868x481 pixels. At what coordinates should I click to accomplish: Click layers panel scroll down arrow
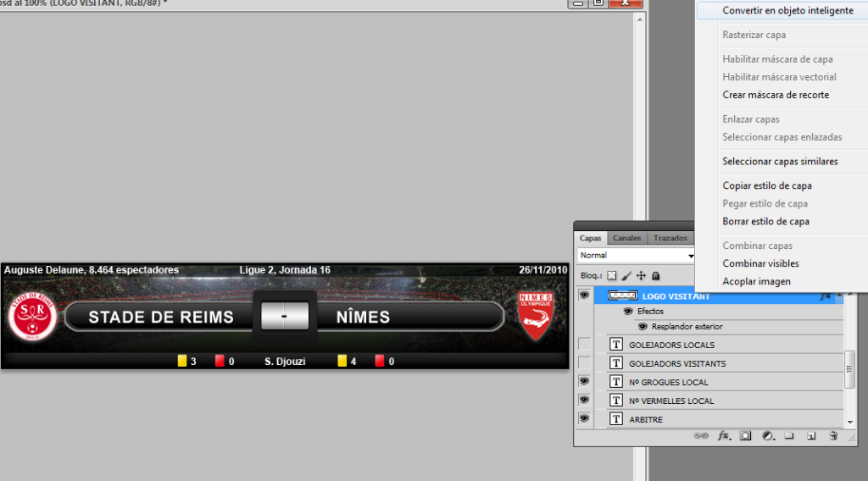pos(850,423)
